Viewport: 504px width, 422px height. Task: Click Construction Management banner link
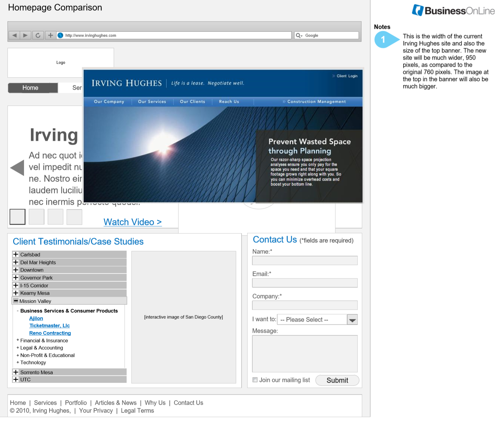[314, 102]
